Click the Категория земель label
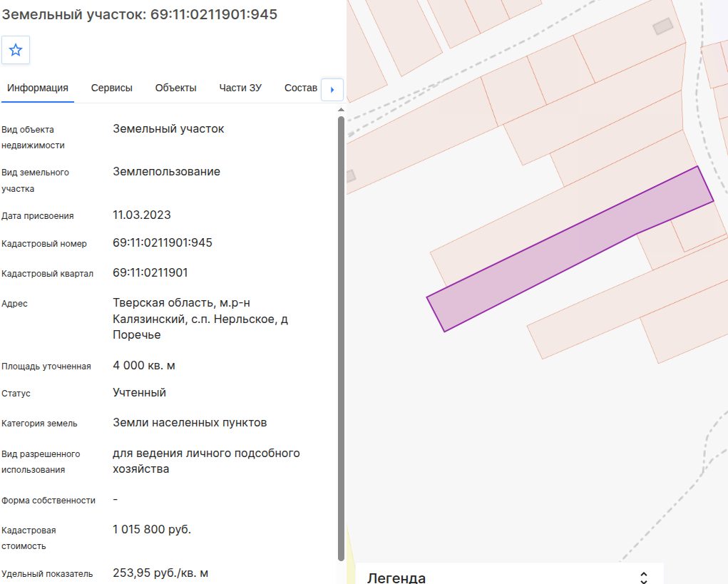 tap(39, 424)
